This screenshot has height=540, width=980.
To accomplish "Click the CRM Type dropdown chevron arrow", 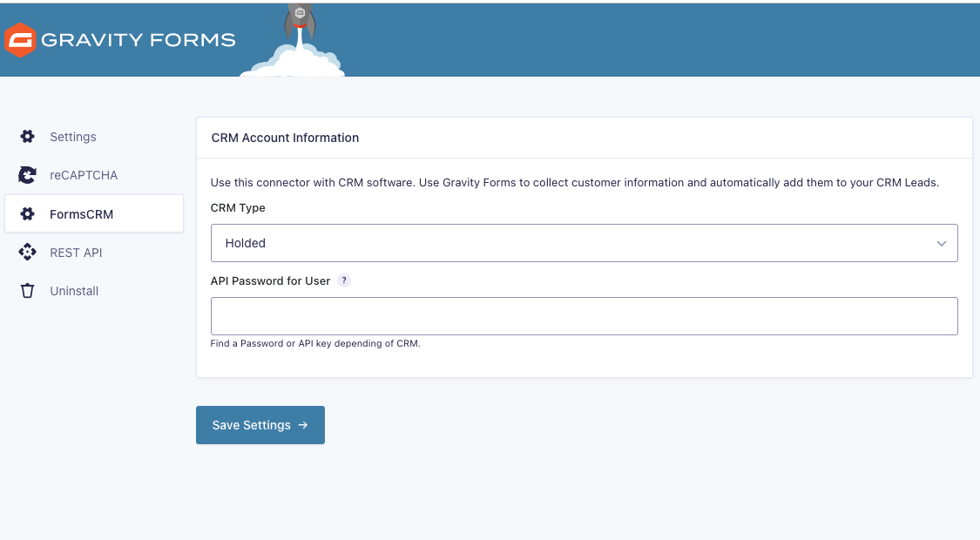I will click(942, 244).
